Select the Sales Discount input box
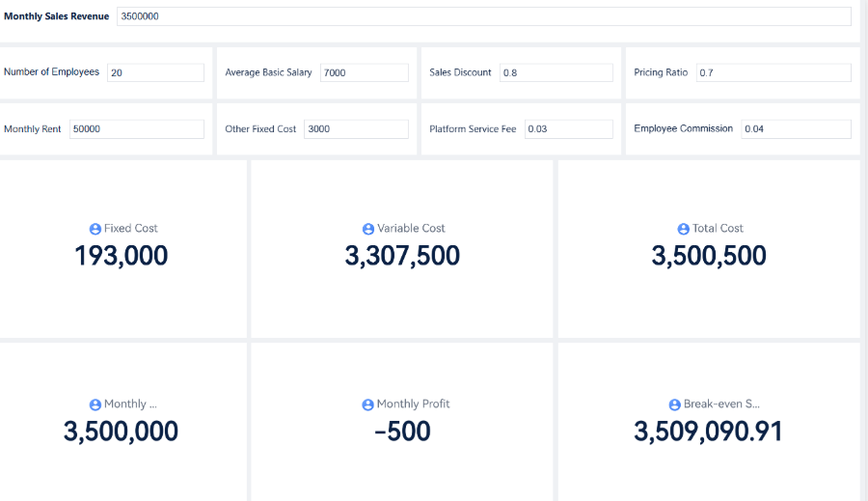This screenshot has width=868, height=501. pyautogui.click(x=556, y=72)
